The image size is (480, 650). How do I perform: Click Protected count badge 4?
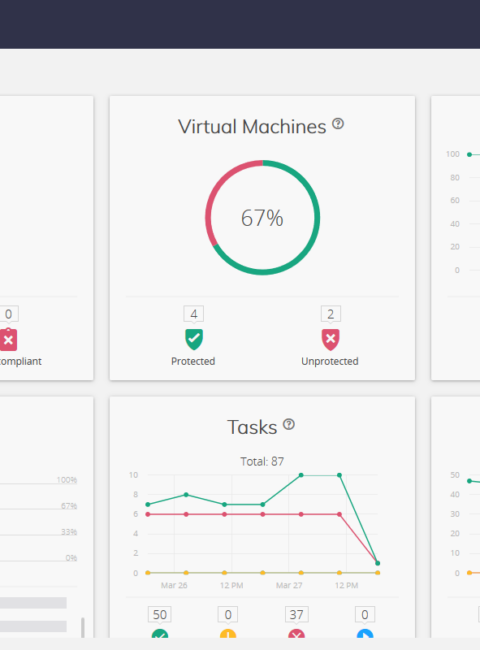pos(194,314)
